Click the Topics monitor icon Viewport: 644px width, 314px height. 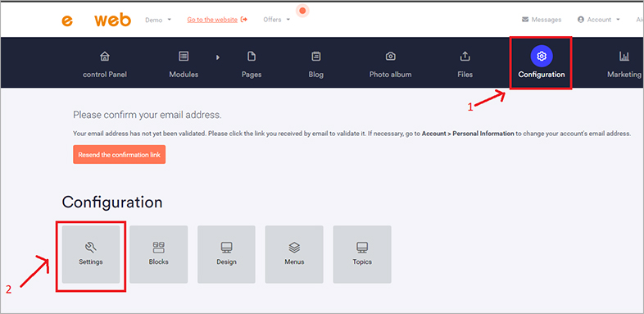pos(362,247)
